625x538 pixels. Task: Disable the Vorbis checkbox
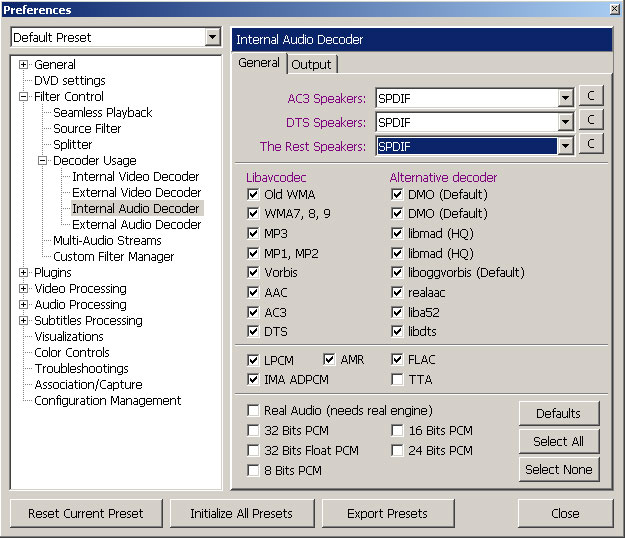[x=253, y=273]
